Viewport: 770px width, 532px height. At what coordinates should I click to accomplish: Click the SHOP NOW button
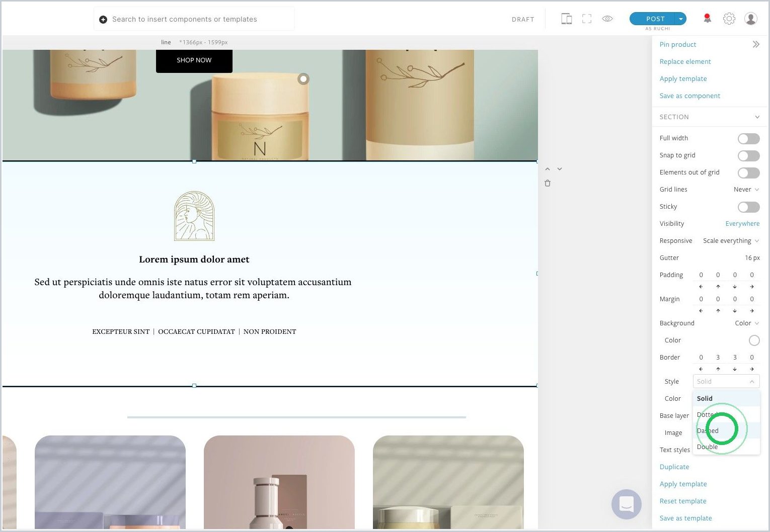(x=194, y=60)
